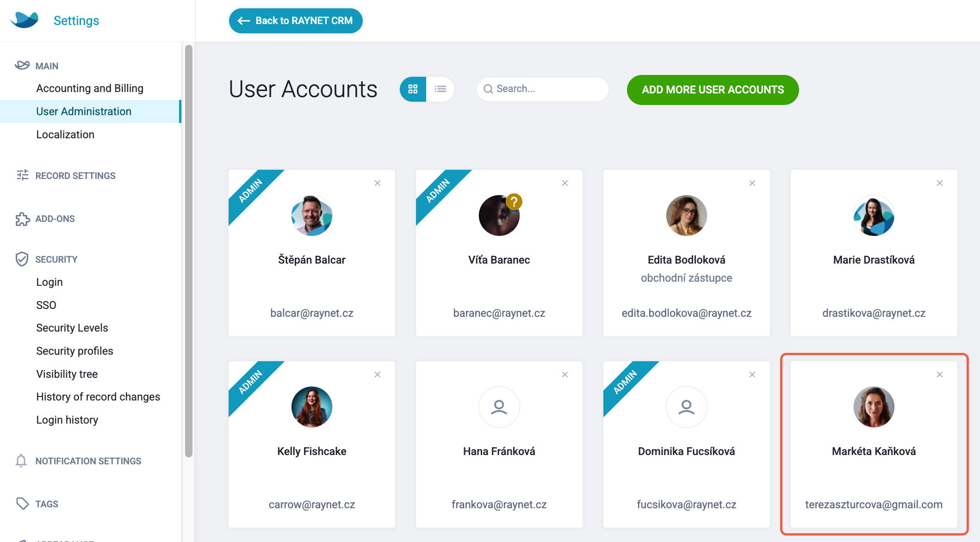The image size is (980, 542).
Task: Click the question mark badge on Víťa Baranec
Action: point(514,202)
